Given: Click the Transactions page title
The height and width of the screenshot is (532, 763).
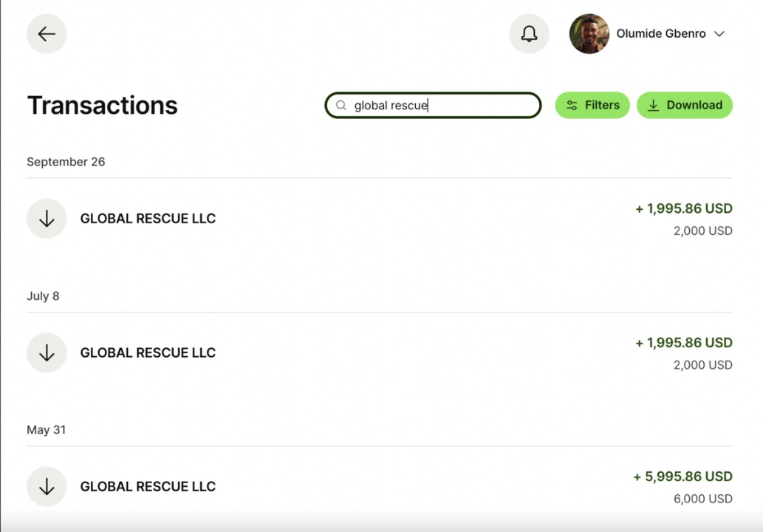Looking at the screenshot, I should [x=102, y=105].
